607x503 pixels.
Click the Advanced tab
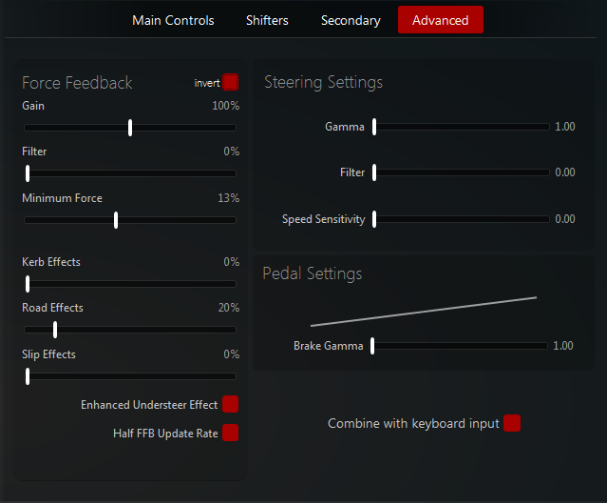[441, 20]
